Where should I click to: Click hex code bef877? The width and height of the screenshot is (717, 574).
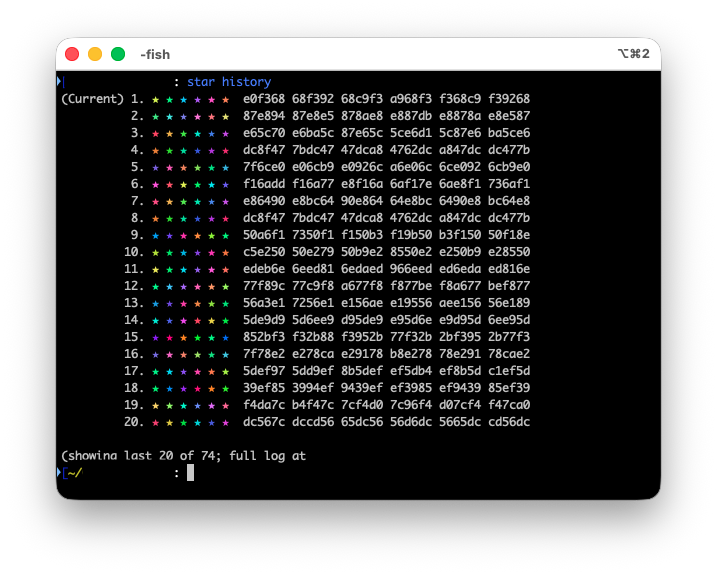[x=509, y=285]
